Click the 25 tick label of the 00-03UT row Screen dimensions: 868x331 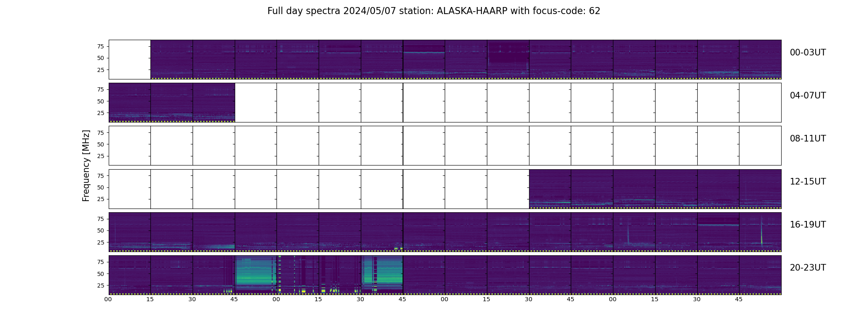pyautogui.click(x=100, y=70)
